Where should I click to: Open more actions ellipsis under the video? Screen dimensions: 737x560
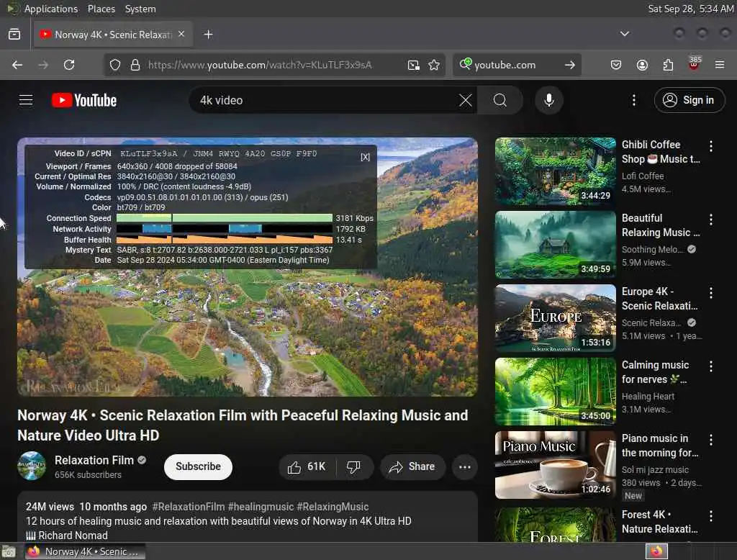click(x=465, y=467)
